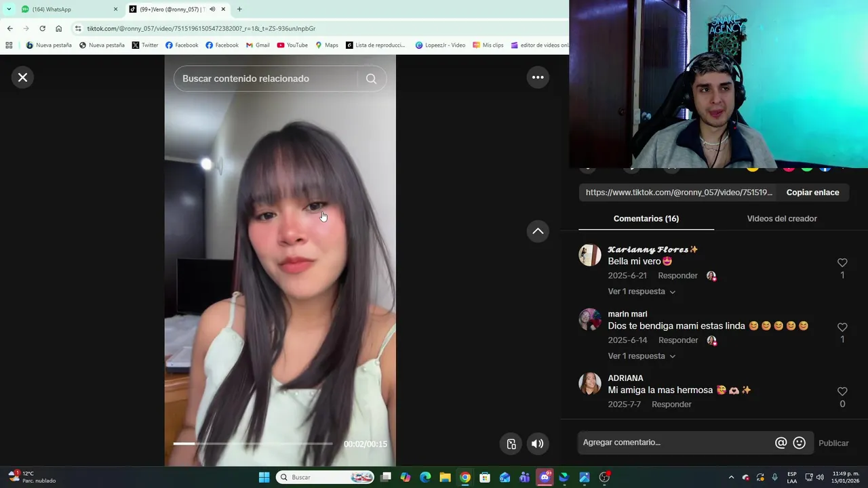Reply to 'Dios te bendiga' comment
This screenshot has height=488, width=868.
click(677, 340)
